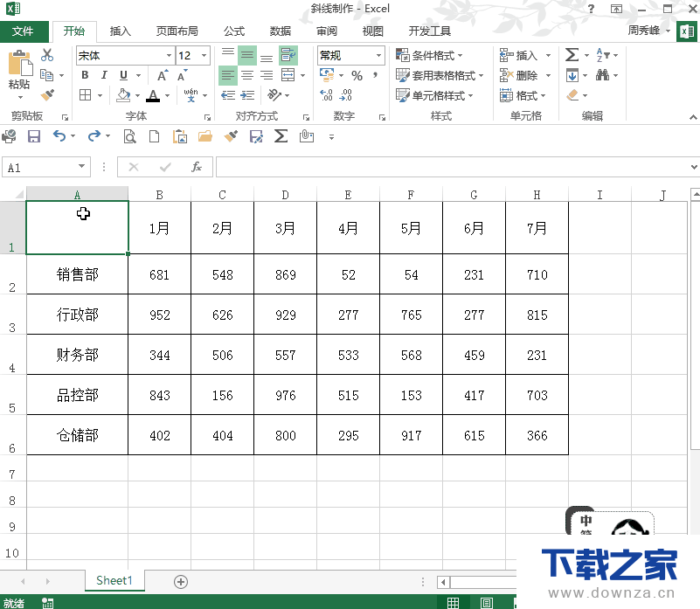The height and width of the screenshot is (609, 700).
Task: Toggle Align Left horizontal alignment
Action: pos(228,75)
